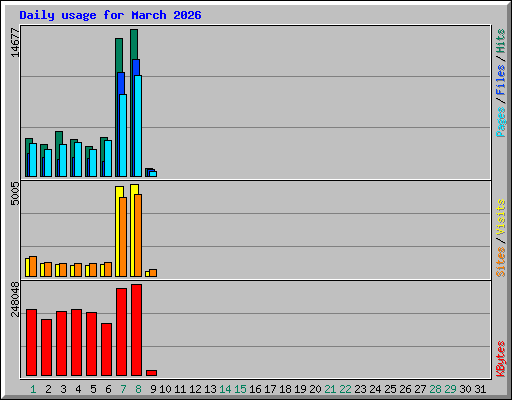512x400 pixels.
Task: Click day 1 on the x-axis
Action: (x=33, y=389)
